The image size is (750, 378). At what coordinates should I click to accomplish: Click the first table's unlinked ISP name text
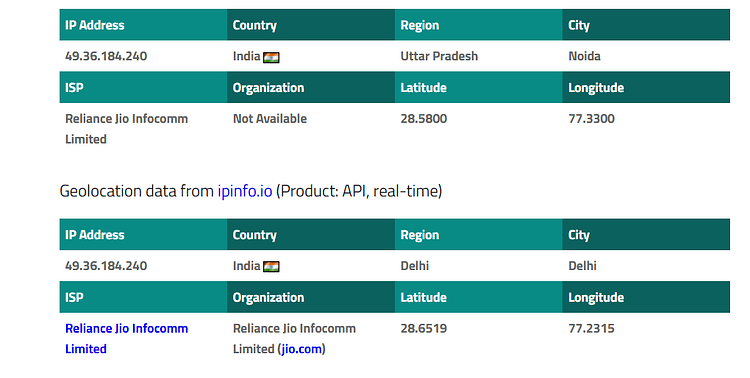tap(126, 129)
